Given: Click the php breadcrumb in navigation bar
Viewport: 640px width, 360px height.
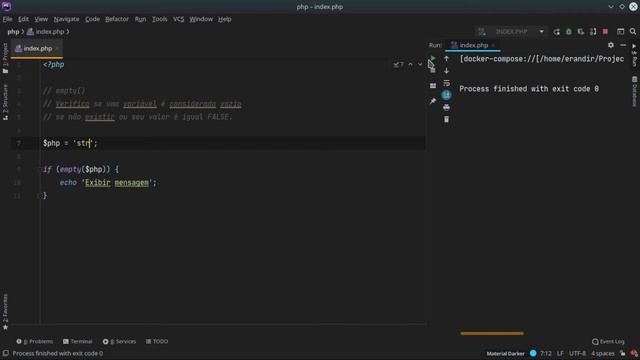Looking at the screenshot, I should [x=13, y=31].
